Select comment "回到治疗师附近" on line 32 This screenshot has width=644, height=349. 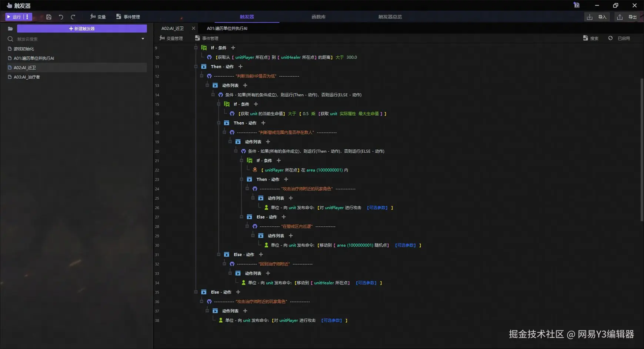point(275,264)
